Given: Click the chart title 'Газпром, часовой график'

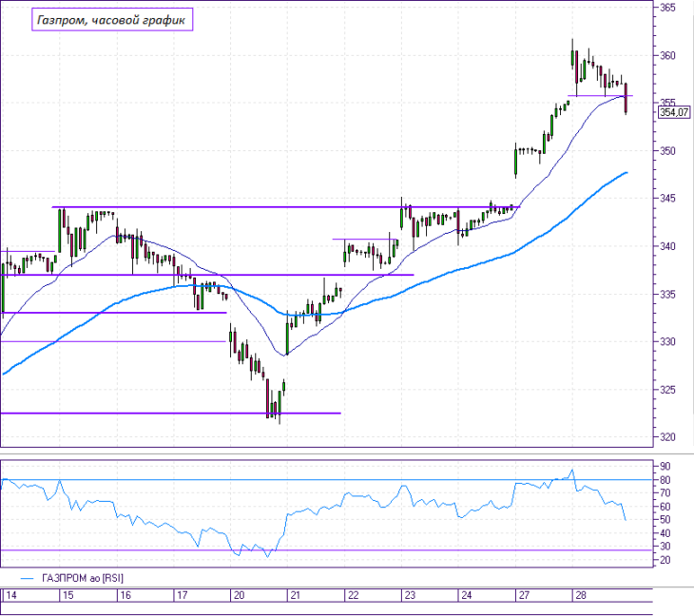Looking at the screenshot, I should pyautogui.click(x=112, y=20).
